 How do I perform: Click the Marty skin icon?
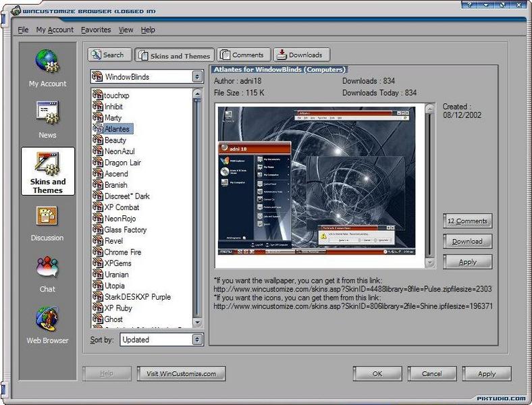point(98,117)
